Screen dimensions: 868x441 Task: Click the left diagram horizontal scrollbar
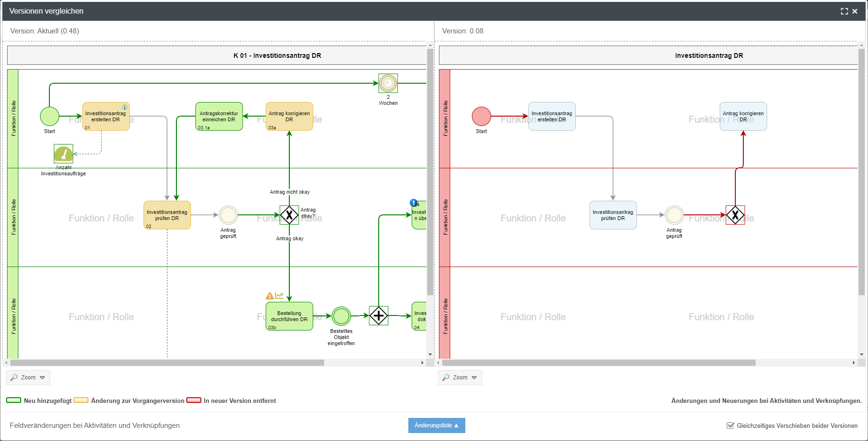(167, 363)
